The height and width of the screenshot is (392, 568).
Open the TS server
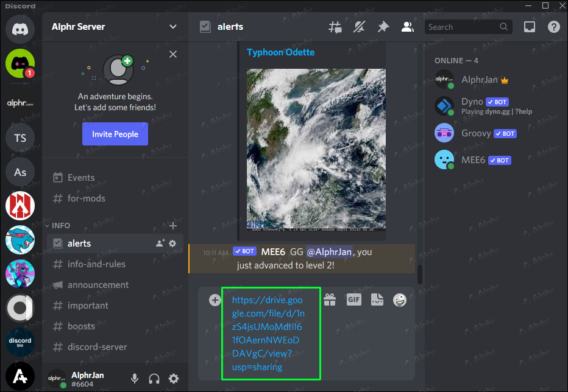coord(20,138)
